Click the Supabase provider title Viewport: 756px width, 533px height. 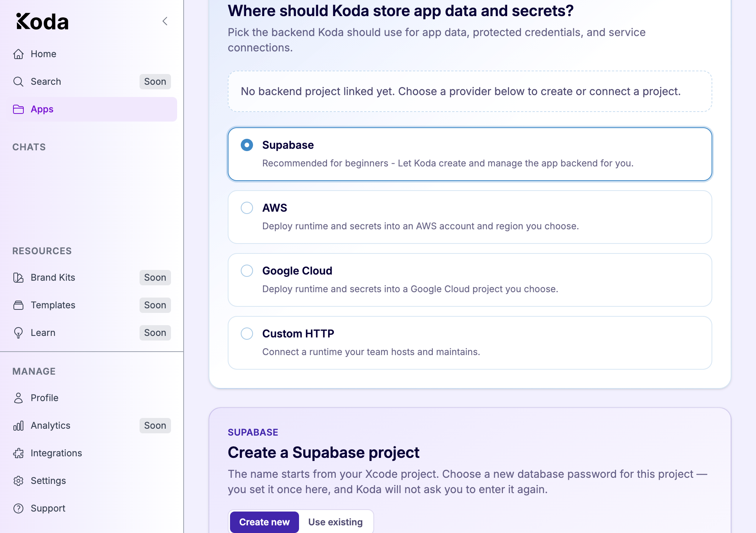[x=288, y=145]
